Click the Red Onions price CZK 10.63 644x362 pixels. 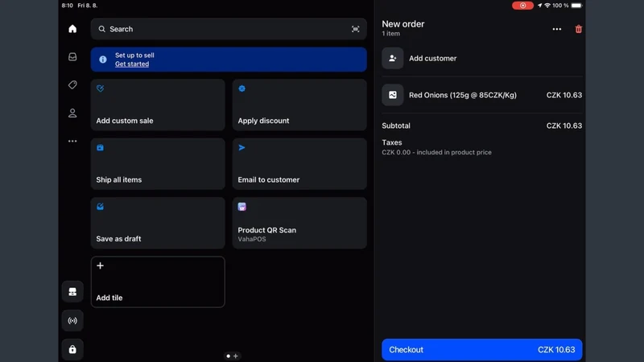[x=564, y=95]
